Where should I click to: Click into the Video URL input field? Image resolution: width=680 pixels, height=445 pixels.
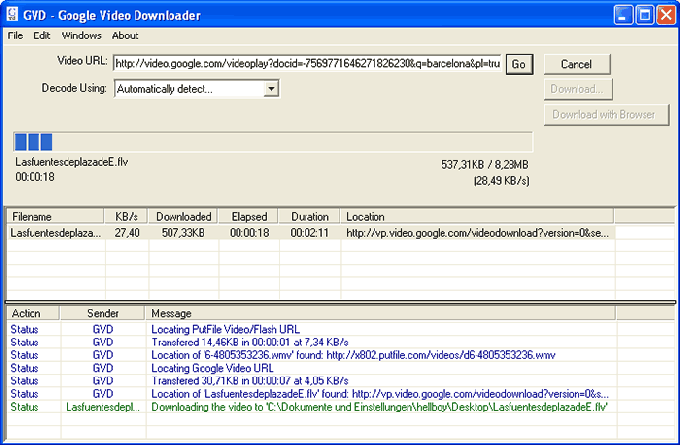click(307, 64)
